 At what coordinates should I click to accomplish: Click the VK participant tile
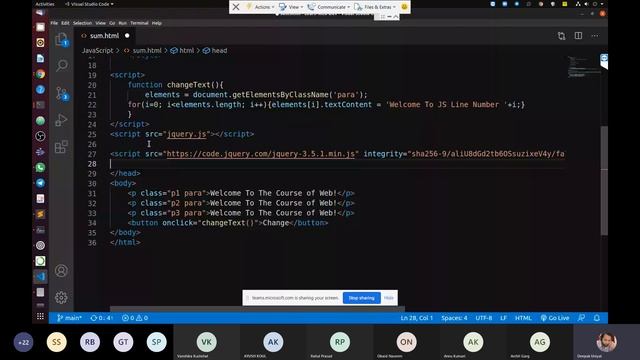coord(207,342)
